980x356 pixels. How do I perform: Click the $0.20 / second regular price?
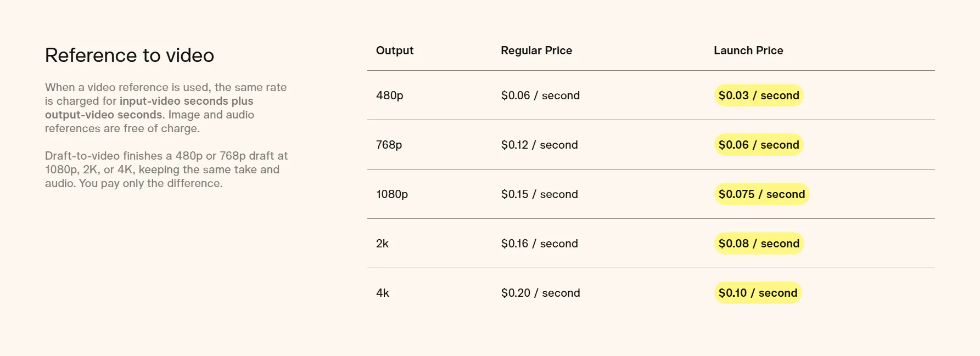tap(540, 293)
